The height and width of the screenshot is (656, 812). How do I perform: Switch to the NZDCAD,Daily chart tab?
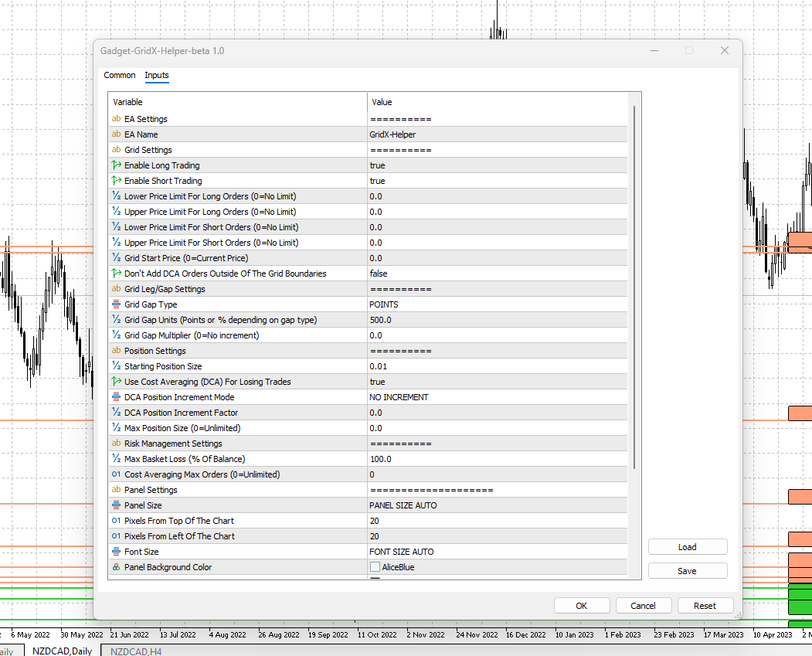click(x=62, y=651)
